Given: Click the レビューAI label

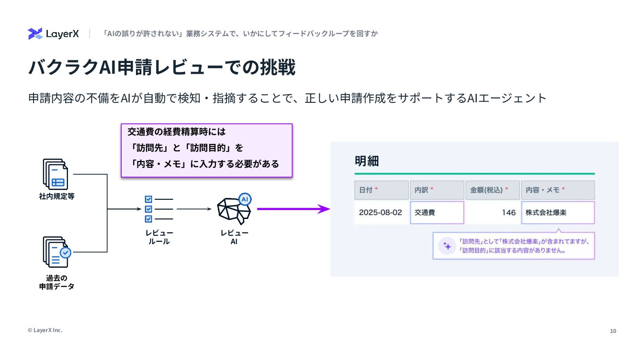Looking at the screenshot, I should tap(234, 237).
